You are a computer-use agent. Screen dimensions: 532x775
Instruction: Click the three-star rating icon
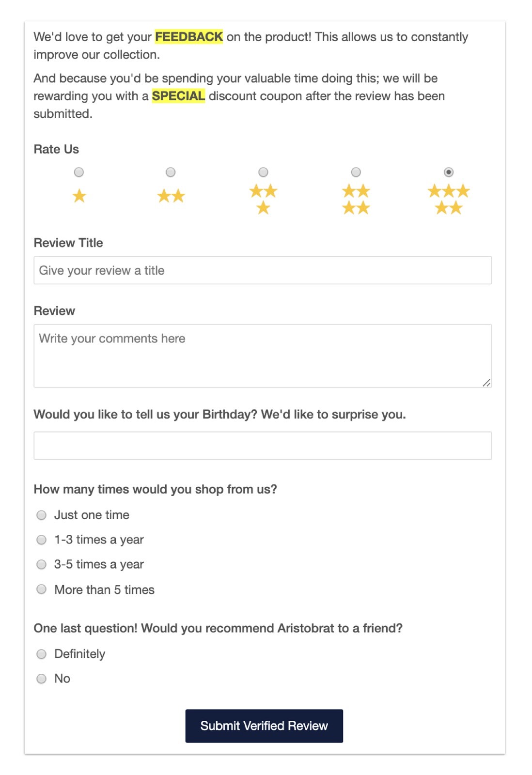click(x=263, y=199)
